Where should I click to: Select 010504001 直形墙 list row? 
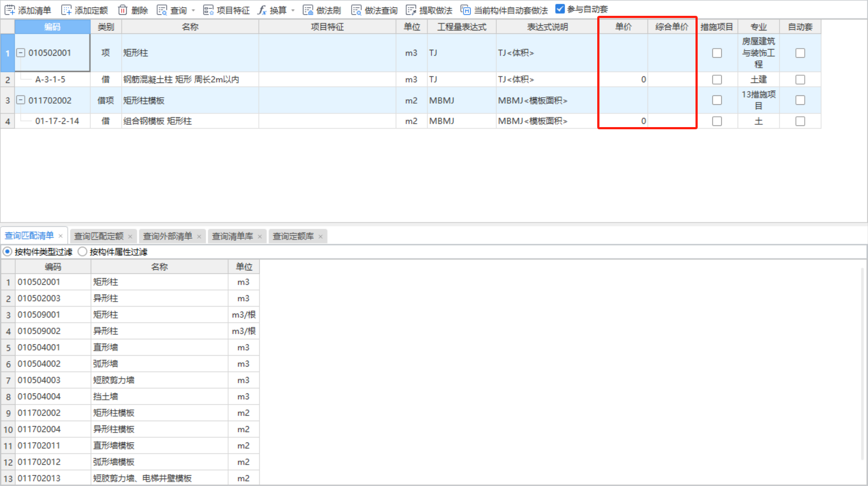130,347
